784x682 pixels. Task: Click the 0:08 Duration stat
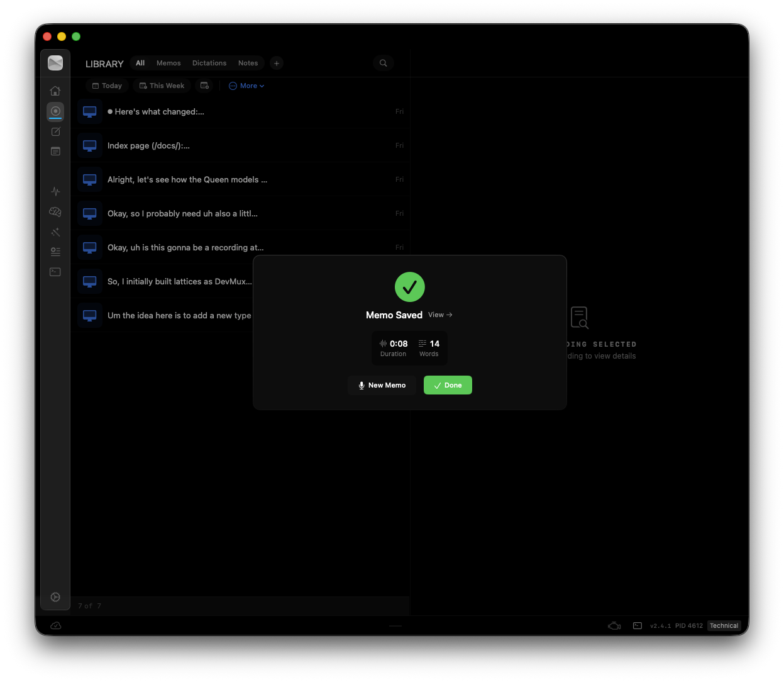click(x=394, y=348)
